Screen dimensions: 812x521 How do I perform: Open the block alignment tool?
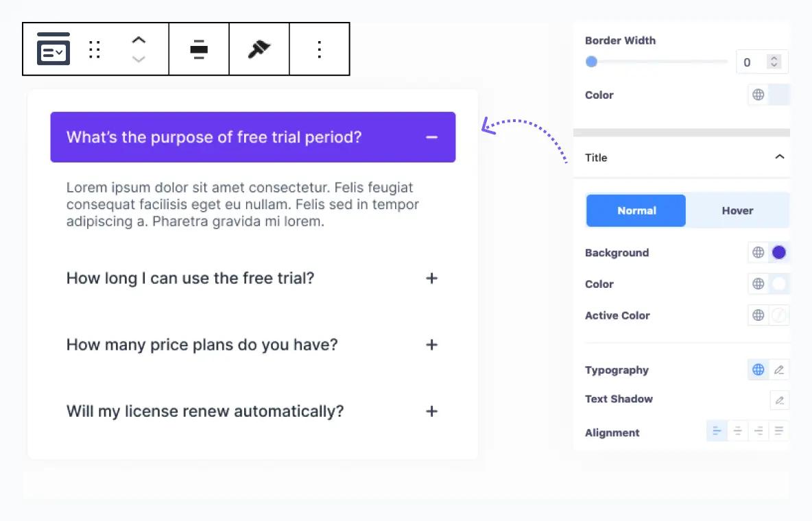click(199, 49)
